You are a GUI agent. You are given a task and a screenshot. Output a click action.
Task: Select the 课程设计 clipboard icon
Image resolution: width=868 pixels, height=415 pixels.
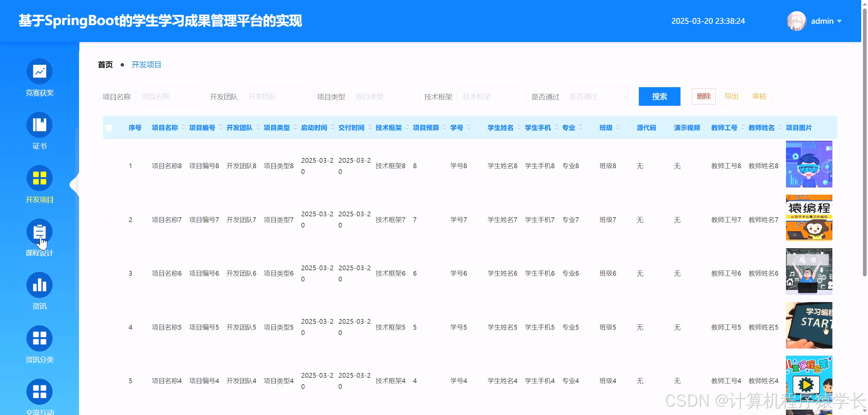(x=39, y=231)
